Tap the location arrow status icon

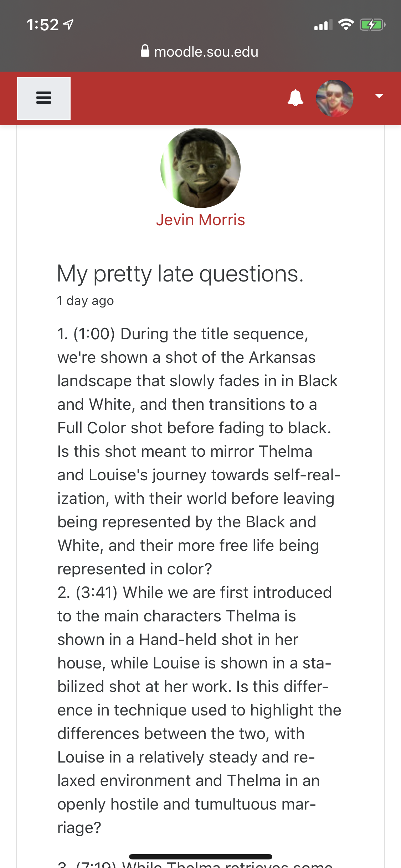click(x=68, y=25)
